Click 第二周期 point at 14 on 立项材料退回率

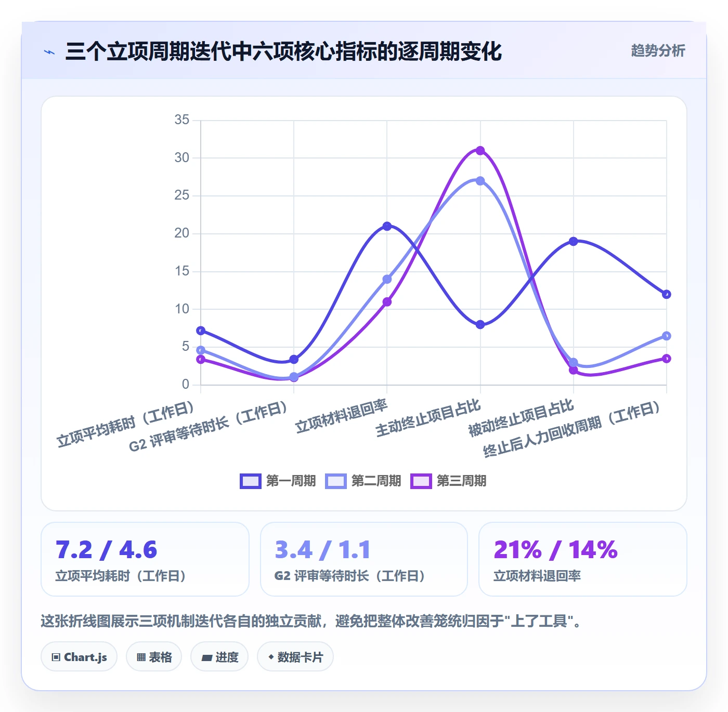[387, 279]
